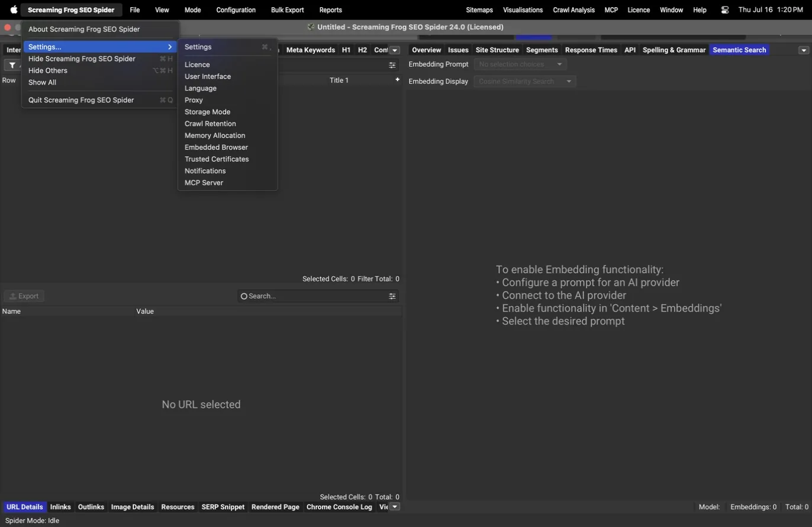Select Show All menu entry

click(101, 82)
